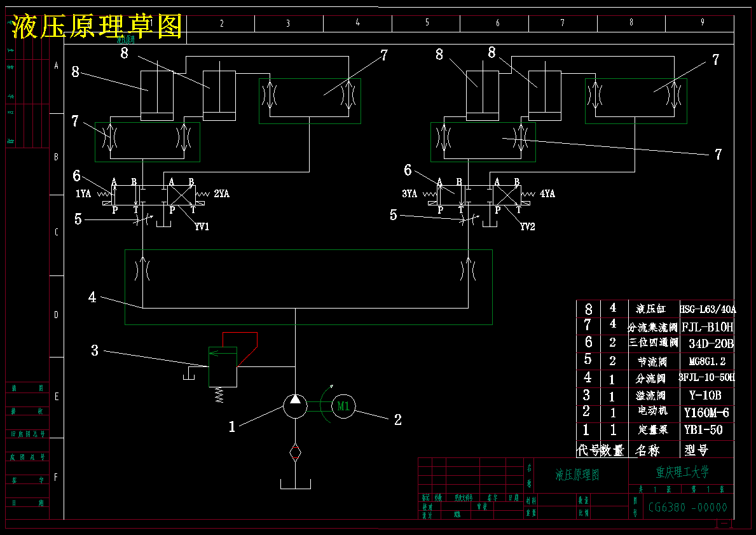Click zone letter F in the left border
Image resolution: width=756 pixels, height=535 pixels.
click(56, 478)
